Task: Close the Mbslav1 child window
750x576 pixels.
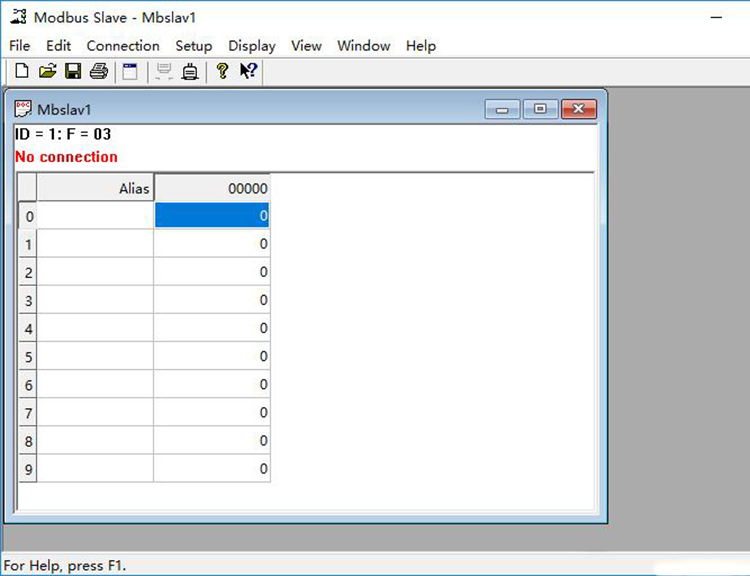Action: click(579, 109)
